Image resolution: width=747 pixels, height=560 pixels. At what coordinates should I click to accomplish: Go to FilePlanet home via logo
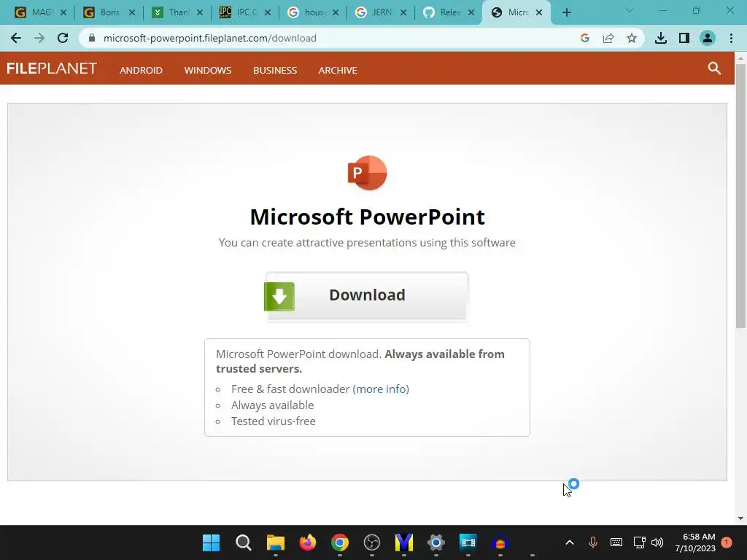(x=52, y=69)
